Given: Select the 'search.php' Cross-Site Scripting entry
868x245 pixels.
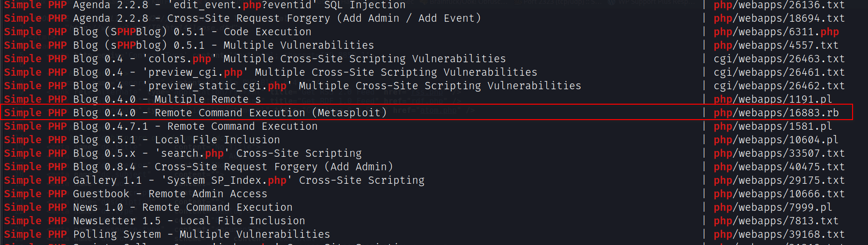Looking at the screenshot, I should (183, 153).
